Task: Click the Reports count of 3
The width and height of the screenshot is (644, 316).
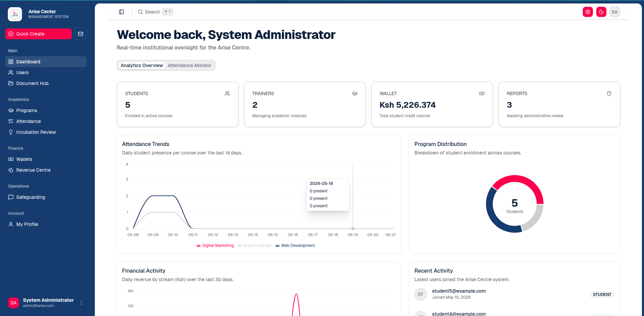Action: coord(509,105)
